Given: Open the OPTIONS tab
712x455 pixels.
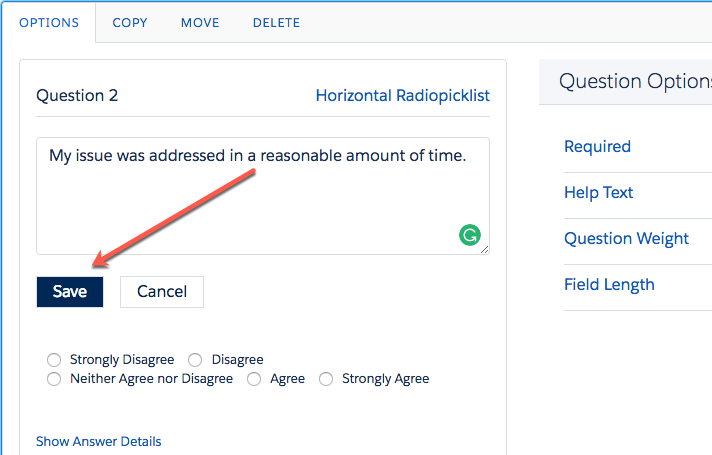Looking at the screenshot, I should [49, 23].
